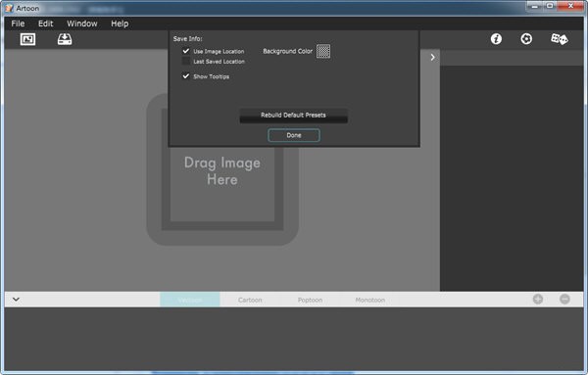588x375 pixels.
Task: Open the Help menu
Action: pos(120,23)
